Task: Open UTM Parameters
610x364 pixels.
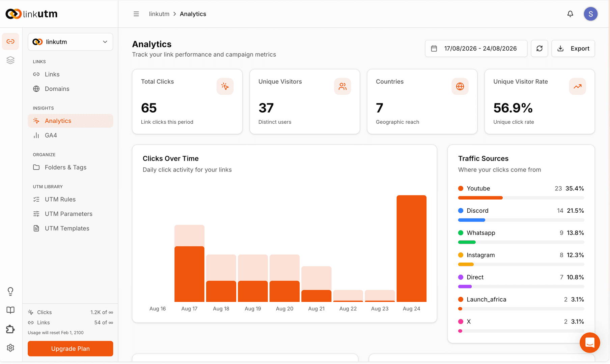Action: [71, 214]
